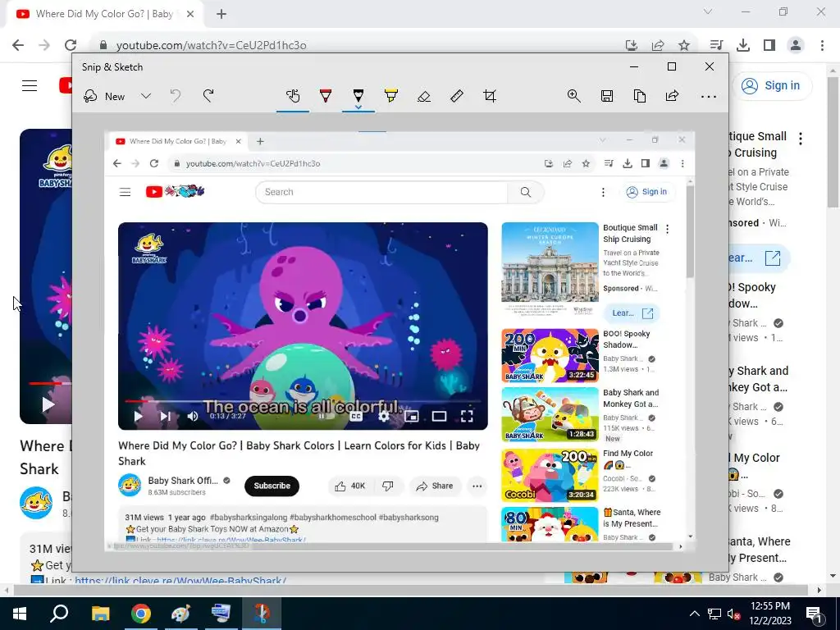Select the Ruler tool
Image resolution: width=840 pixels, height=630 pixels.
click(x=456, y=97)
